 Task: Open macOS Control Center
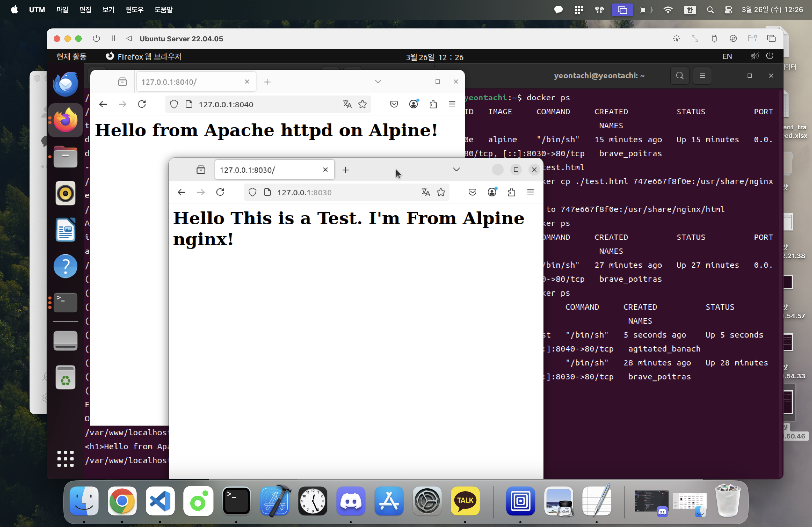pos(728,10)
